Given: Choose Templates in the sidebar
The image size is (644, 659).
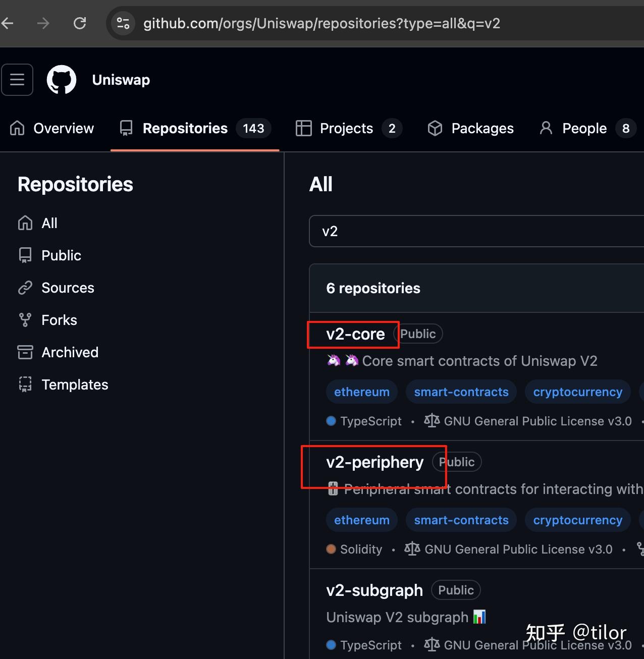Looking at the screenshot, I should 75,385.
